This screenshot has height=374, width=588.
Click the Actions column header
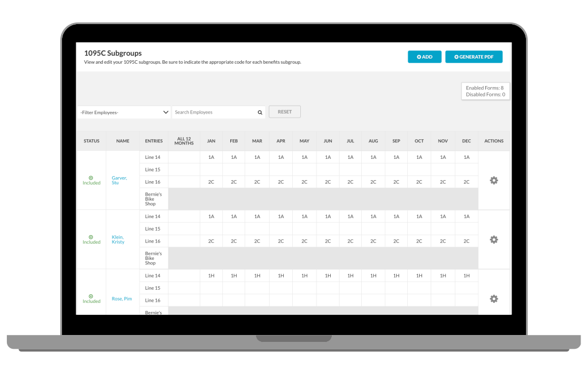(x=493, y=141)
